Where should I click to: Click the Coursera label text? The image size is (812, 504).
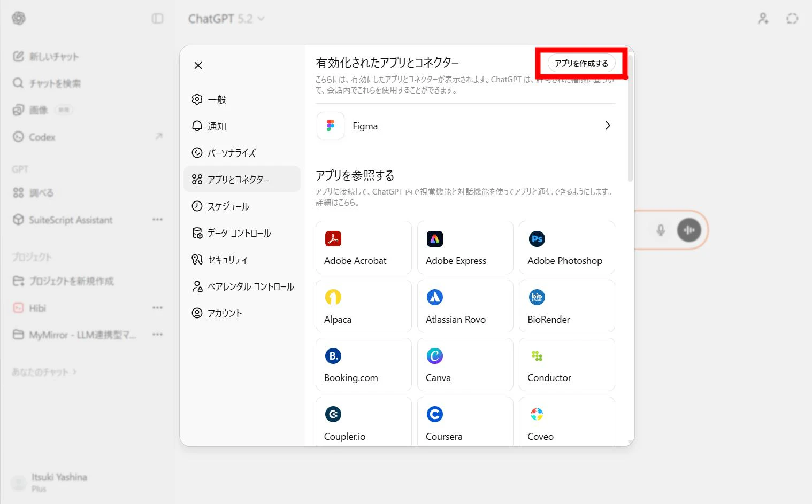tap(444, 437)
